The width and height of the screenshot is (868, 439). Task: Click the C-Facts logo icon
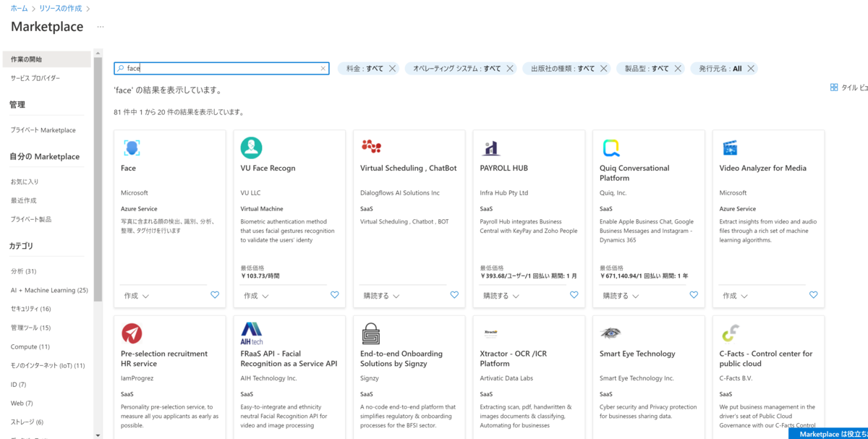point(731,333)
